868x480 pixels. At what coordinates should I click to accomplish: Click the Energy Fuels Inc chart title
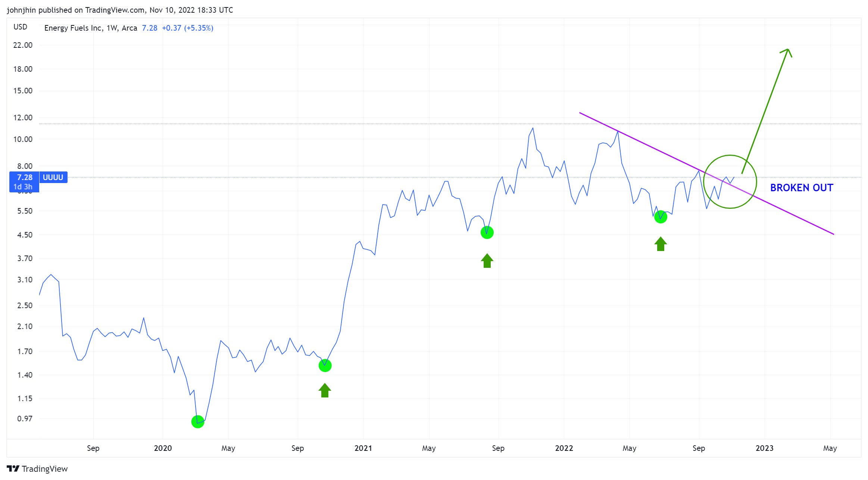pyautogui.click(x=91, y=28)
